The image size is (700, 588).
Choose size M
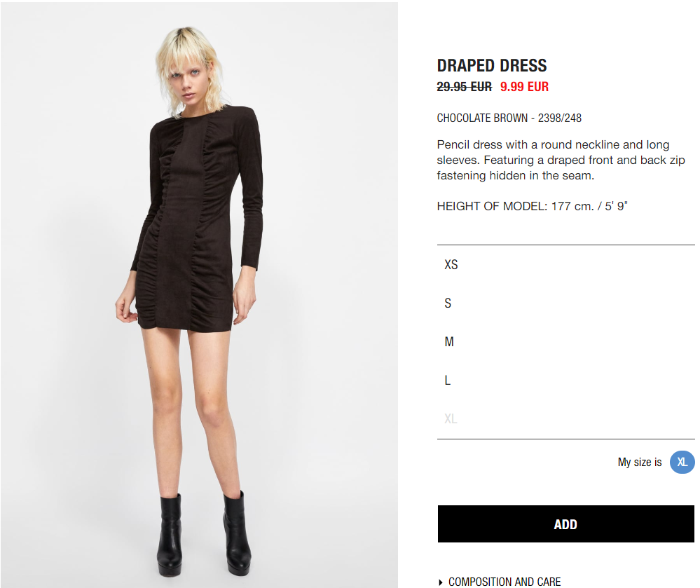[x=565, y=341]
